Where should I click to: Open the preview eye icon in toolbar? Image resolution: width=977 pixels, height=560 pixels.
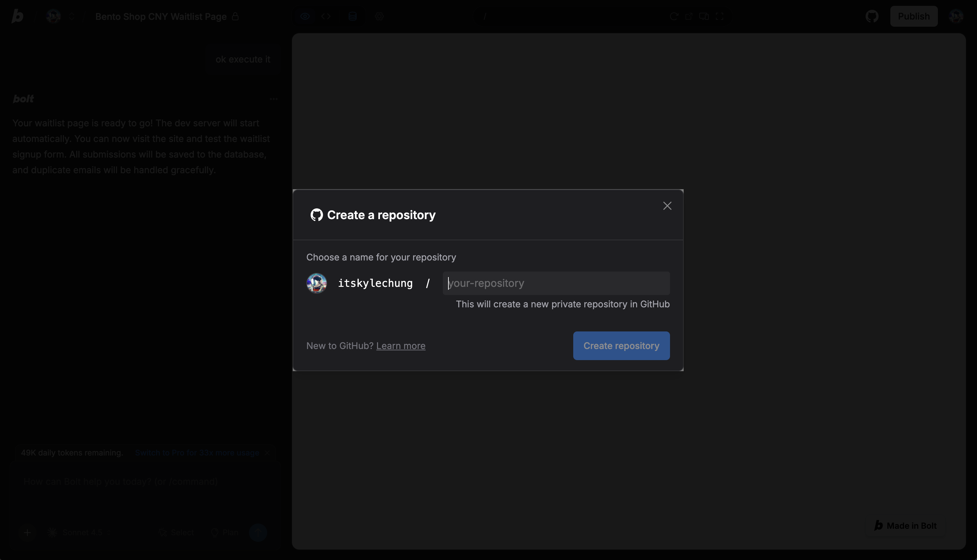click(x=305, y=16)
